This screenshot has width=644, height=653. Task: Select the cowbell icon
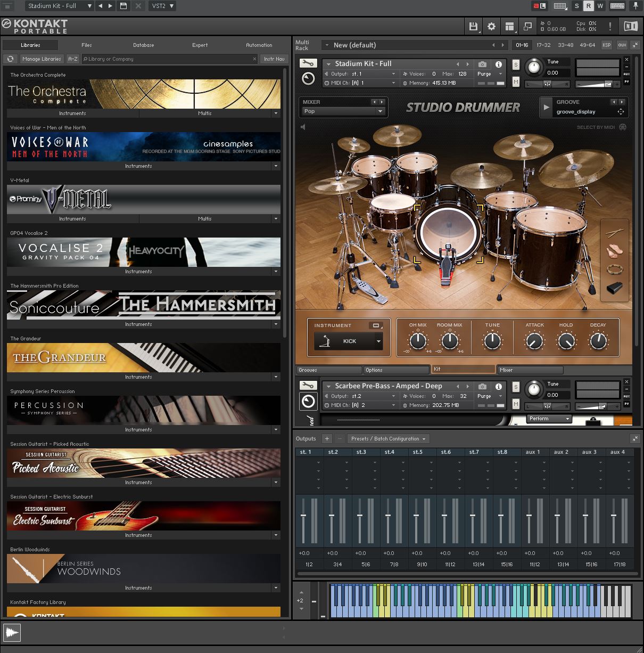615,288
